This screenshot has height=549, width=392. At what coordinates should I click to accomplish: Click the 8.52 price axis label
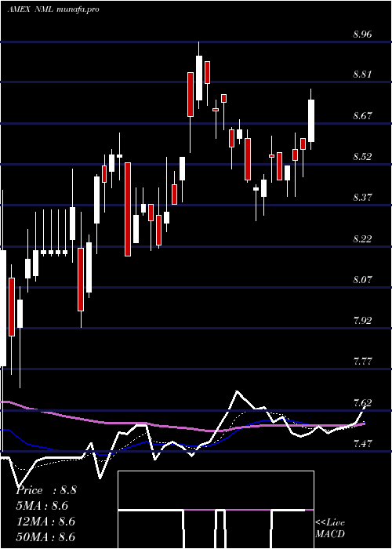tap(362, 156)
